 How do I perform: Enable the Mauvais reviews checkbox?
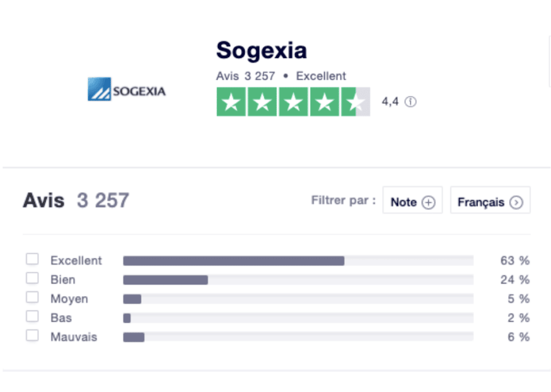[33, 336]
